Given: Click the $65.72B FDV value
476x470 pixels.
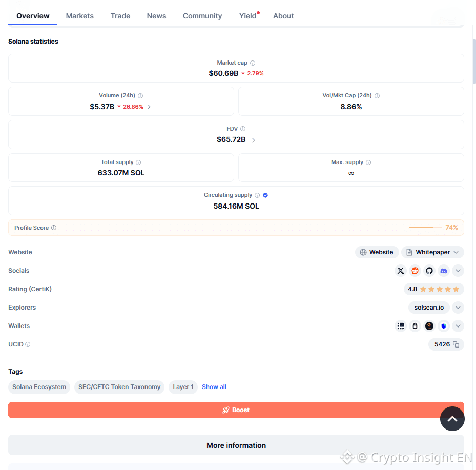Looking at the screenshot, I should pos(231,139).
